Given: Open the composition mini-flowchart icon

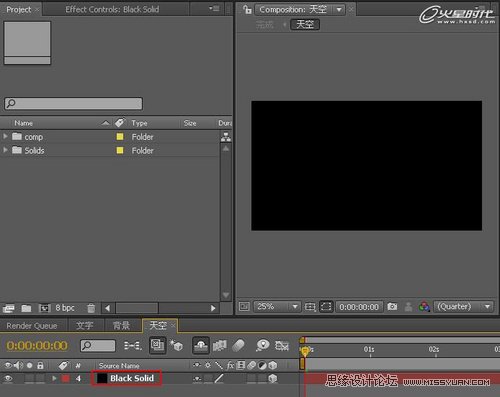Looking at the screenshot, I should click(x=133, y=346).
